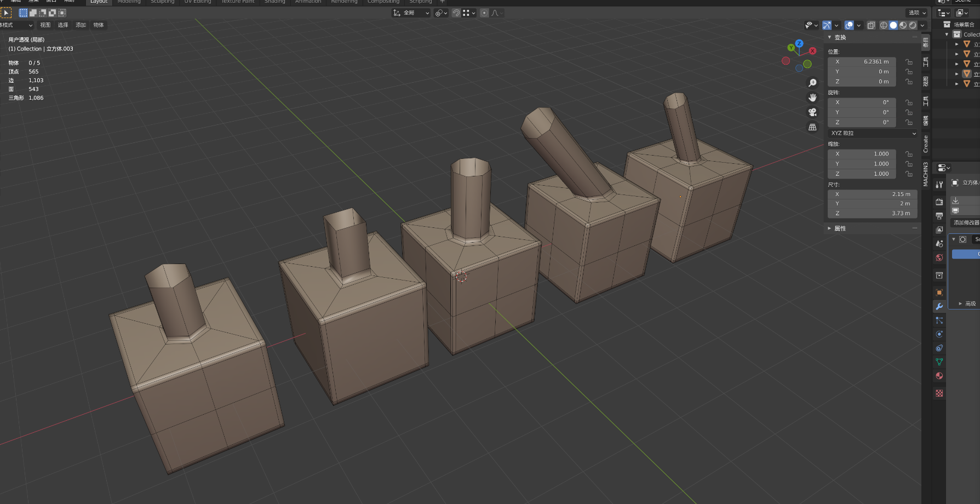Toggle viewport gizmos visibility button

827,25
